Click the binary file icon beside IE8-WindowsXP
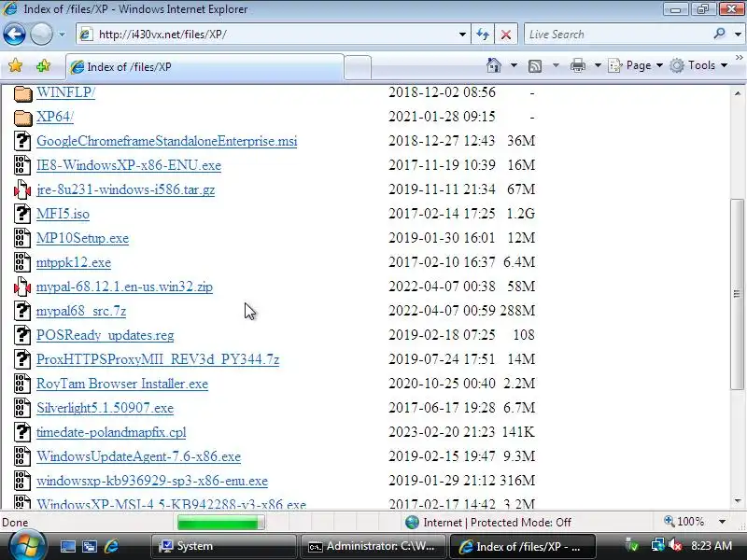This screenshot has height=560, width=747. 22,165
